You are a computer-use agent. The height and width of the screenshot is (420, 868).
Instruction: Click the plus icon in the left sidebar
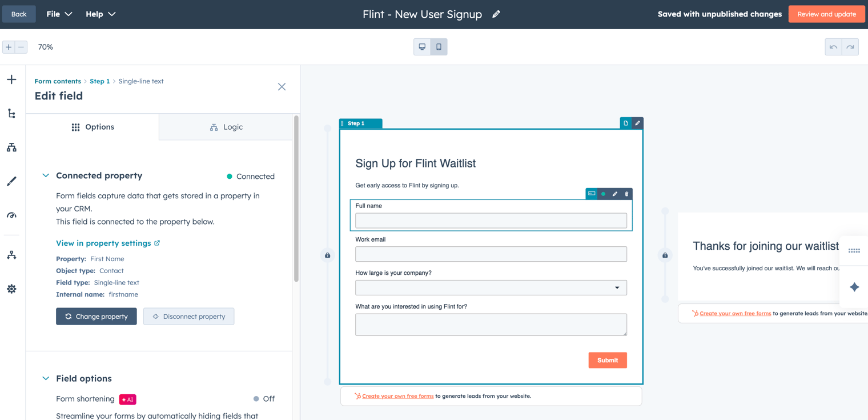[x=11, y=79]
